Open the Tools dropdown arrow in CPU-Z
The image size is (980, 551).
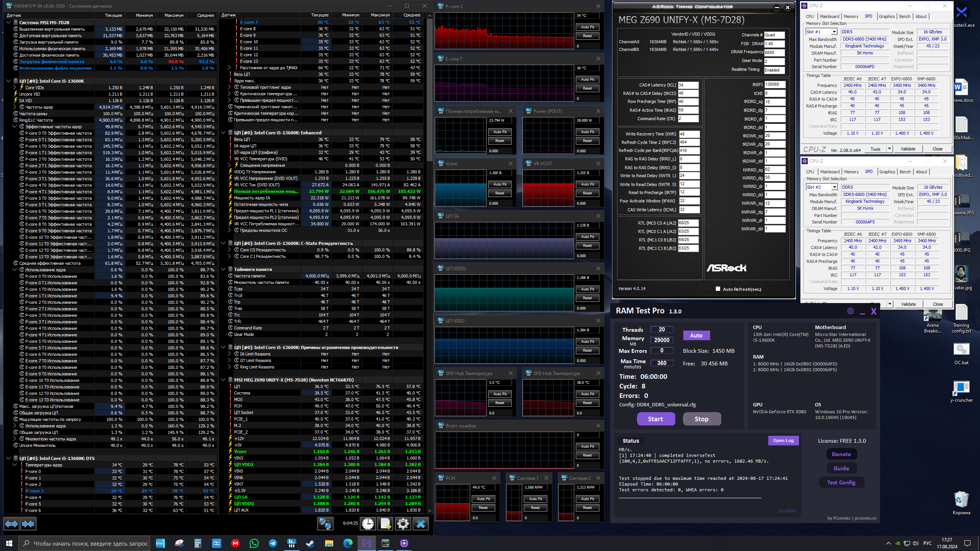pos(889,148)
